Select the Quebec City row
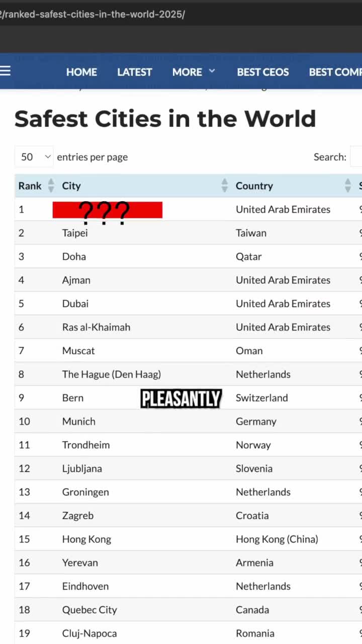362x644 pixels. click(x=189, y=610)
